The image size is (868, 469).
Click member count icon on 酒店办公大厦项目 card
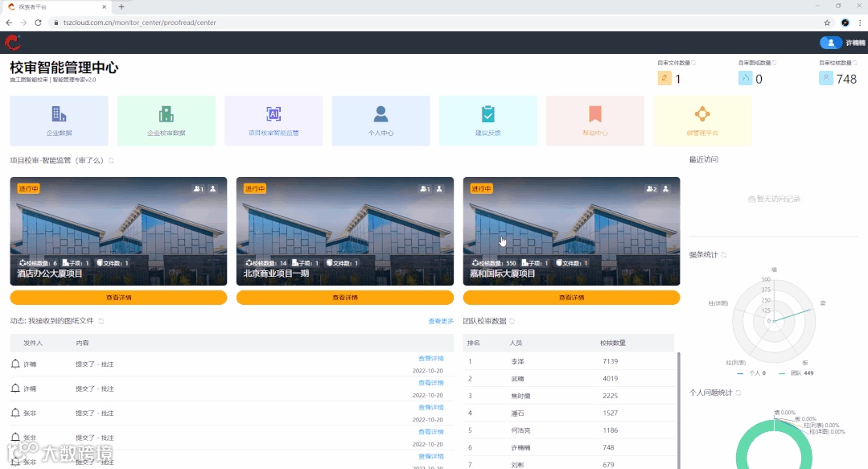coord(198,189)
